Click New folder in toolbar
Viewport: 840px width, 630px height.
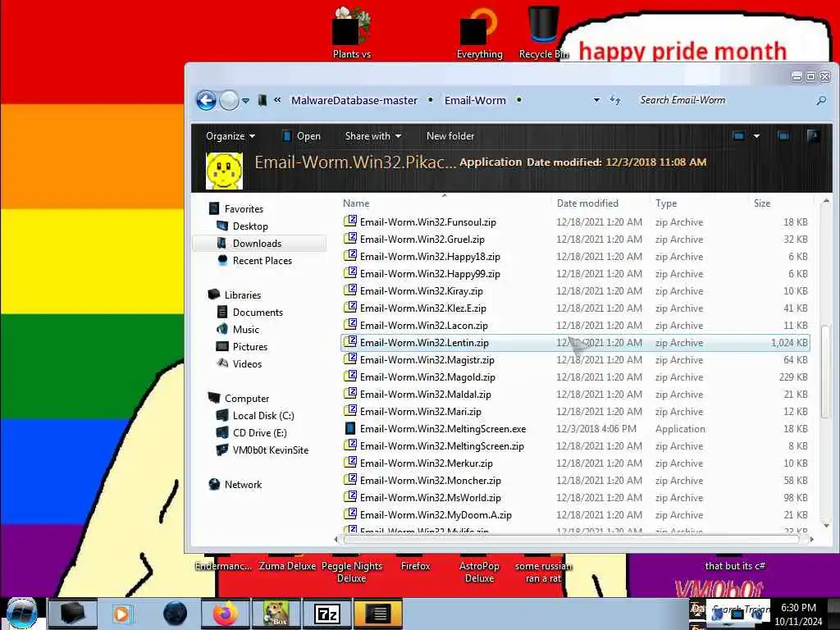(x=450, y=136)
